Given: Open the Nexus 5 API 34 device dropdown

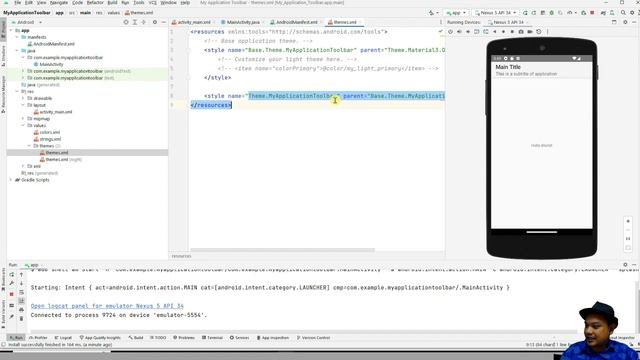Looking at the screenshot, I should click(496, 13).
